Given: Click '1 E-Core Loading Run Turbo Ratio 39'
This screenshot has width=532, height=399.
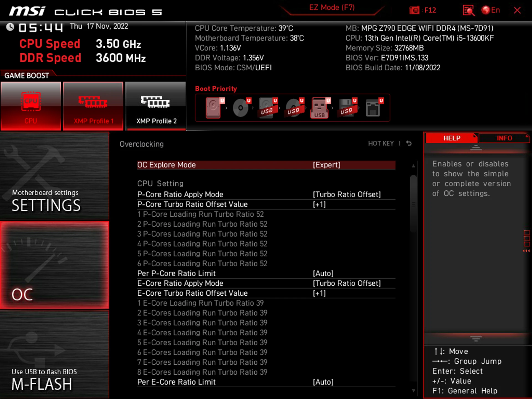Looking at the screenshot, I should coord(200,303).
